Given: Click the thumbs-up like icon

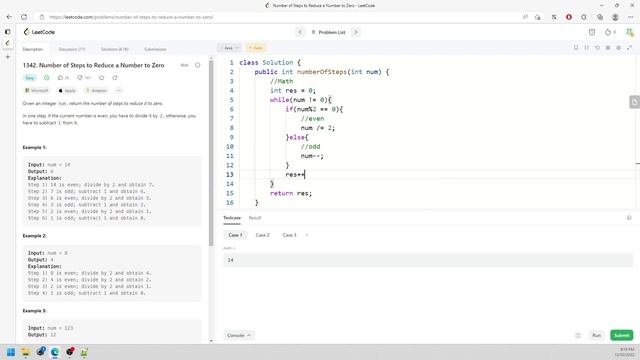Looking at the screenshot, I should coord(61,78).
